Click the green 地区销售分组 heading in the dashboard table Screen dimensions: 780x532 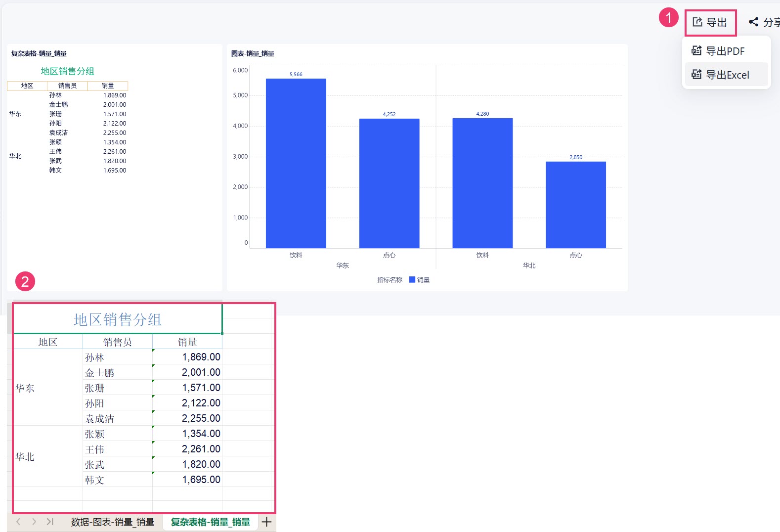coord(67,71)
